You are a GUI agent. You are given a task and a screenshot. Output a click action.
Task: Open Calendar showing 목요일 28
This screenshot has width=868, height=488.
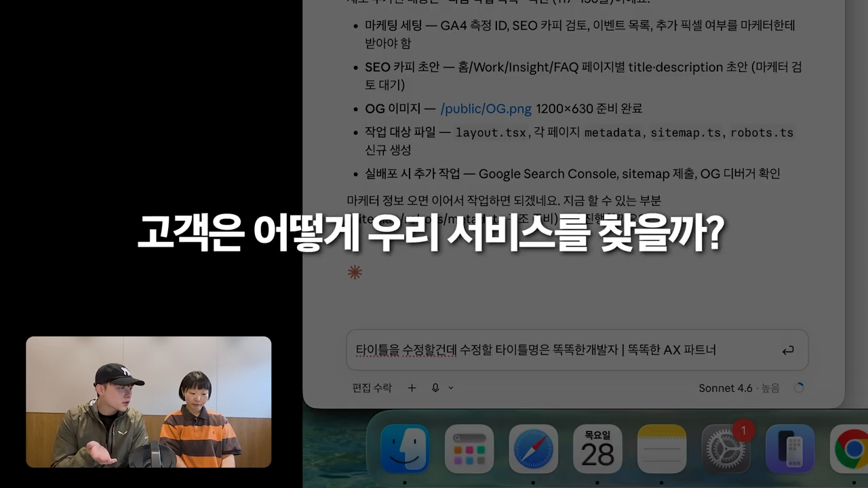click(x=597, y=449)
